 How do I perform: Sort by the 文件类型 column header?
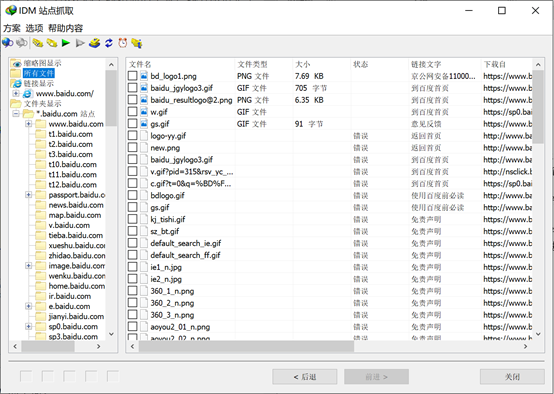coord(264,64)
